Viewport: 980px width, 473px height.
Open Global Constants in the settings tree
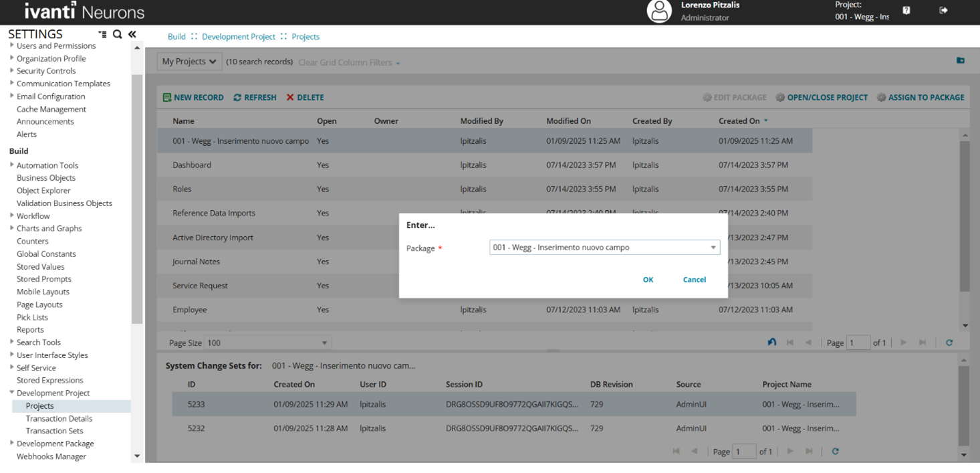[x=46, y=254]
